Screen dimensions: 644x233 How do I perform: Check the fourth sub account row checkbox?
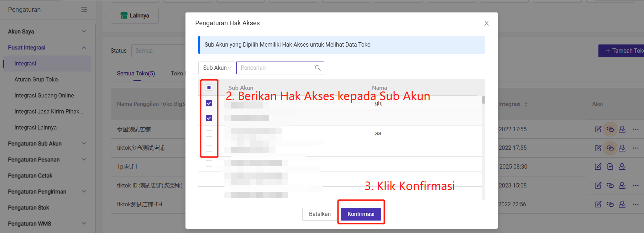[209, 148]
